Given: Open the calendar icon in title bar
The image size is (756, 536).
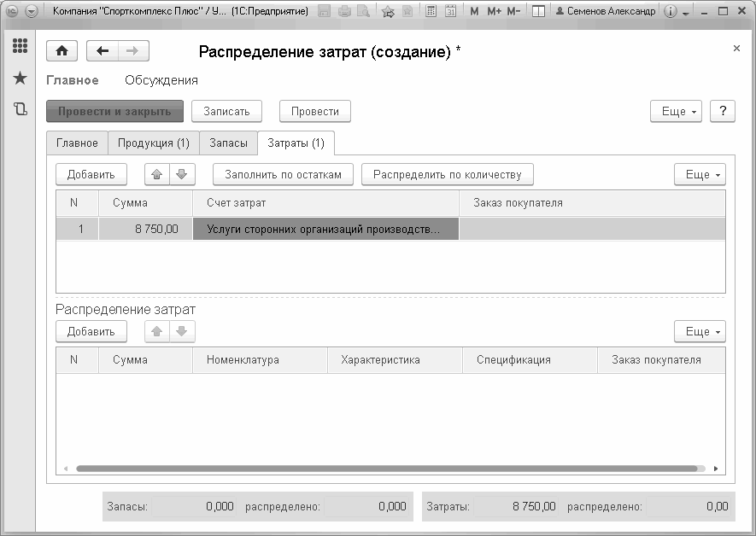Looking at the screenshot, I should click(x=450, y=11).
